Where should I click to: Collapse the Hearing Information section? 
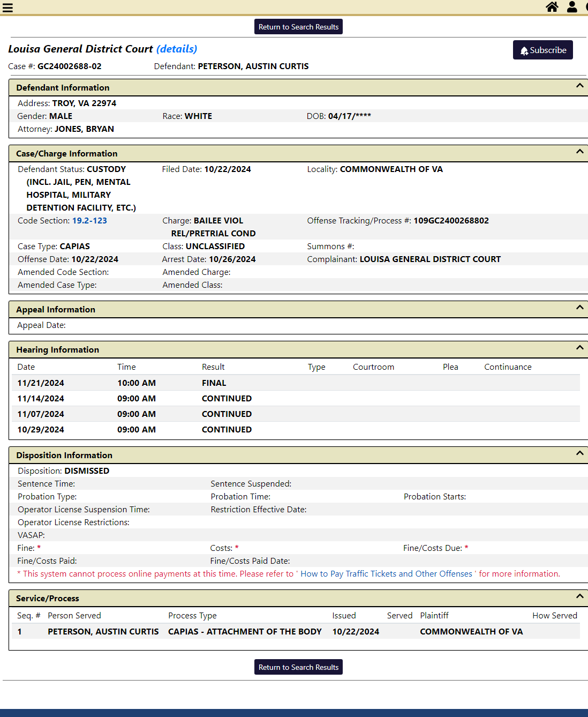[x=579, y=348]
